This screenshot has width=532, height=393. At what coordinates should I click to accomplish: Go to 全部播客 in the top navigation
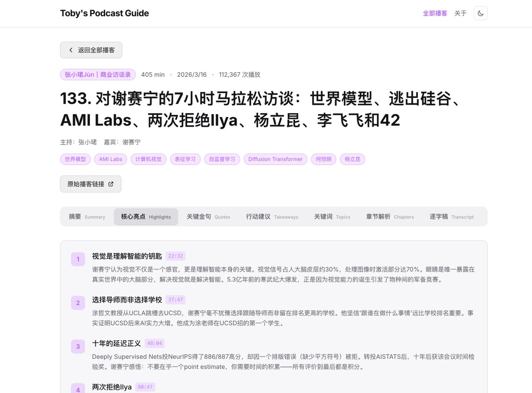point(435,13)
